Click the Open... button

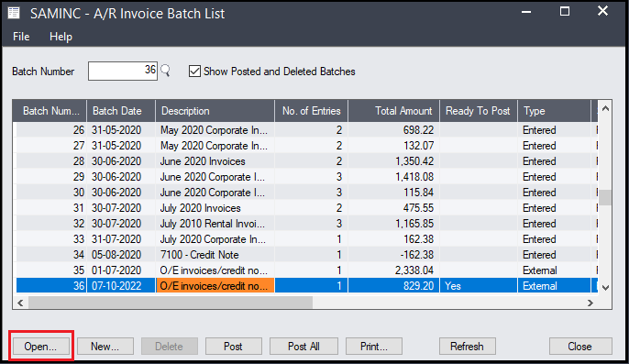[x=41, y=346]
